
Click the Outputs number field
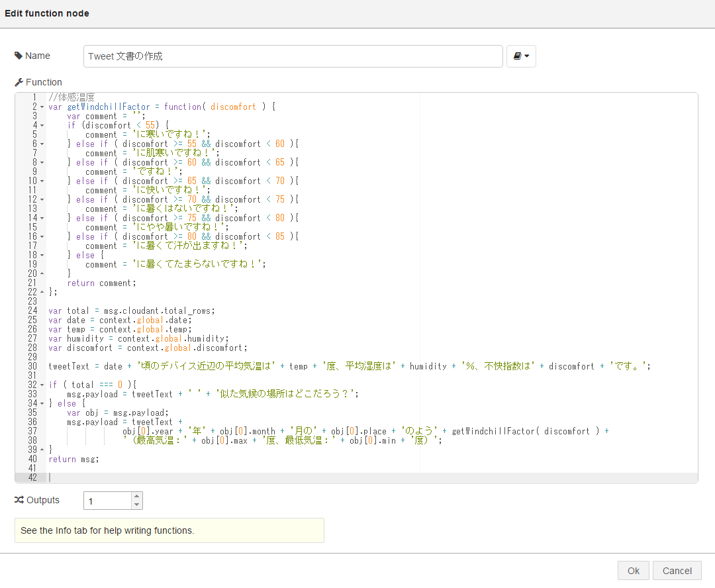coord(108,501)
